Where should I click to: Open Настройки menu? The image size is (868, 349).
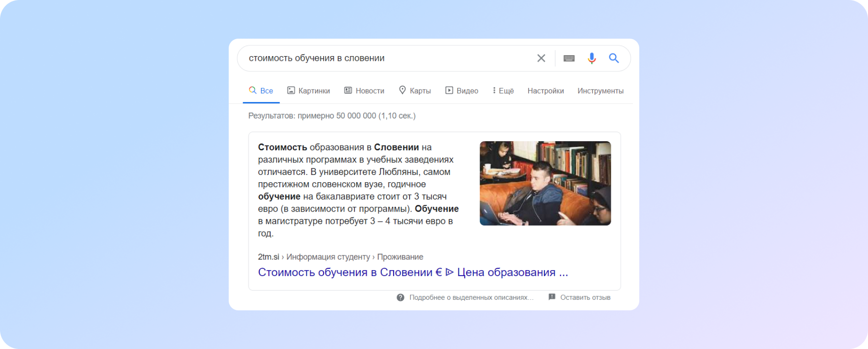click(545, 91)
